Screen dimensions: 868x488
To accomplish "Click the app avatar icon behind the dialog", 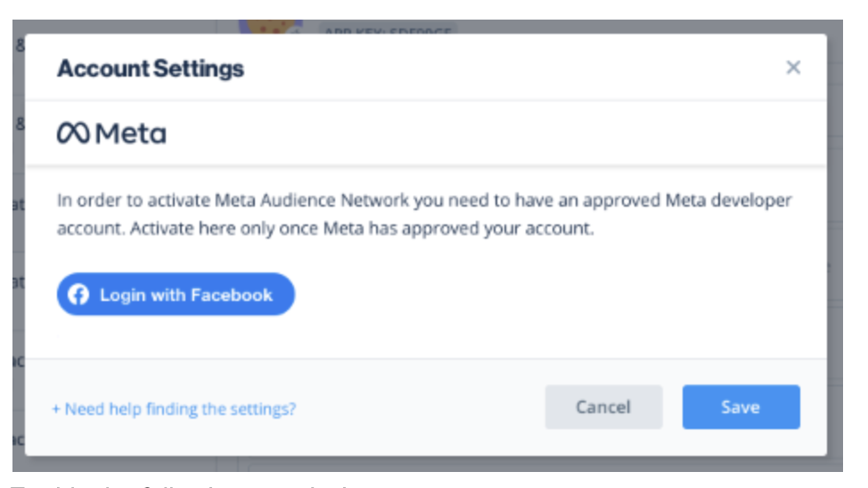I will tap(270, 27).
